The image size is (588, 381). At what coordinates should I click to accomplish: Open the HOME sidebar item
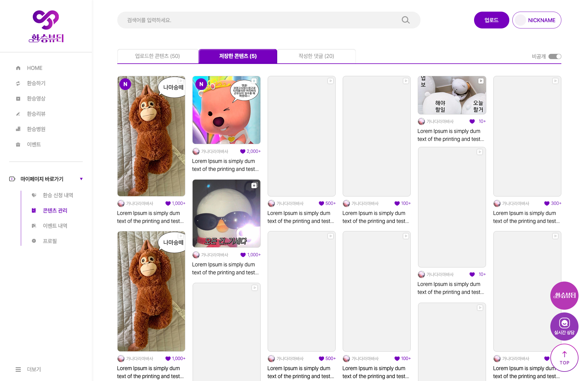click(34, 68)
